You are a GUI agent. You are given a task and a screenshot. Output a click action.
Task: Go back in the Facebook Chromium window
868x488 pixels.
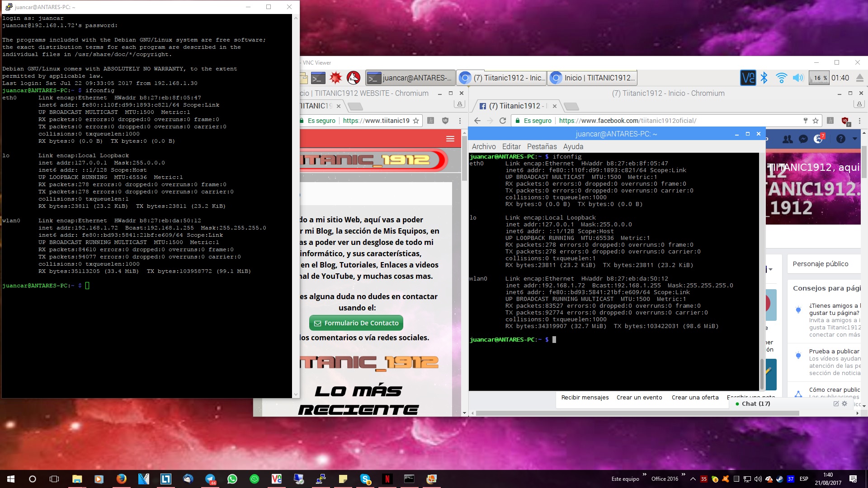477,121
